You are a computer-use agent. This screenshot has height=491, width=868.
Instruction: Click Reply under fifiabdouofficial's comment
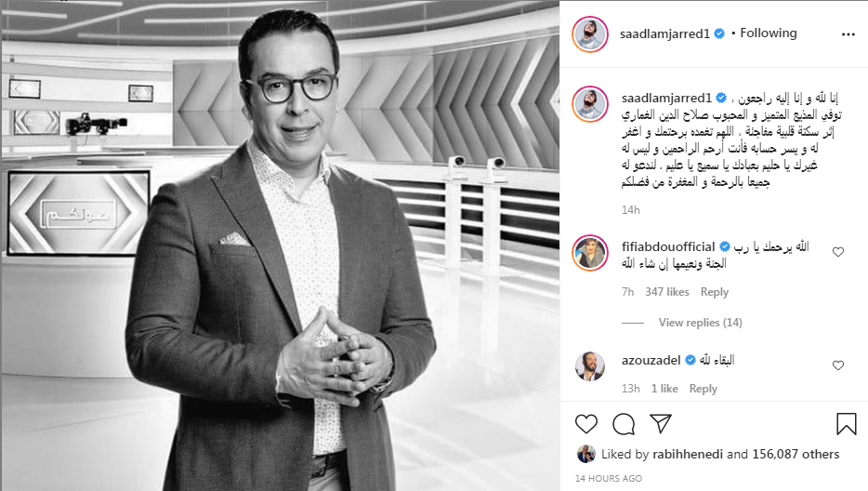[x=714, y=292]
